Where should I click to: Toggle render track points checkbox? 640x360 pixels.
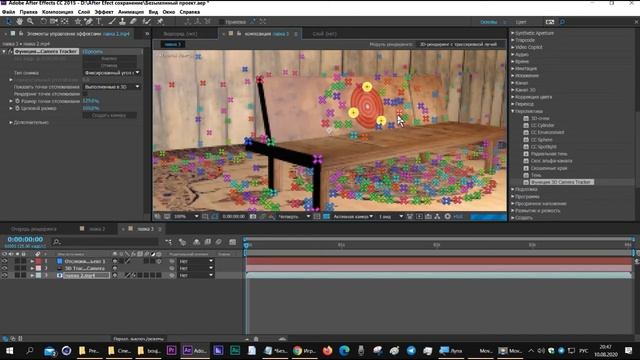pyautogui.click(x=85, y=94)
